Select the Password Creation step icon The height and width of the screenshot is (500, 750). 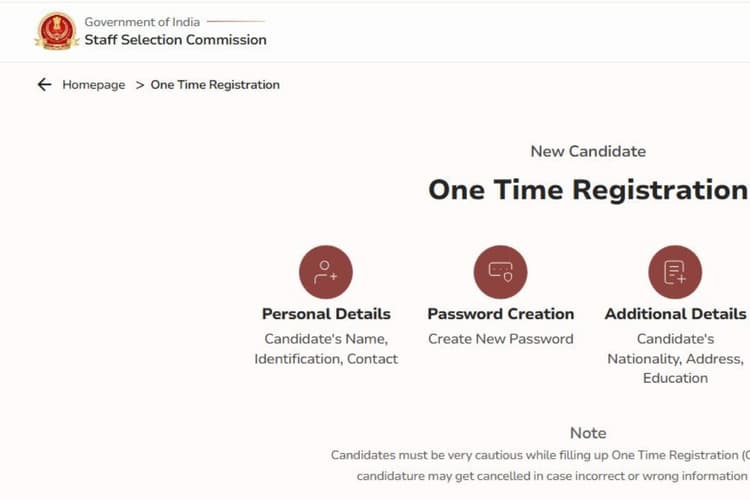tap(500, 272)
